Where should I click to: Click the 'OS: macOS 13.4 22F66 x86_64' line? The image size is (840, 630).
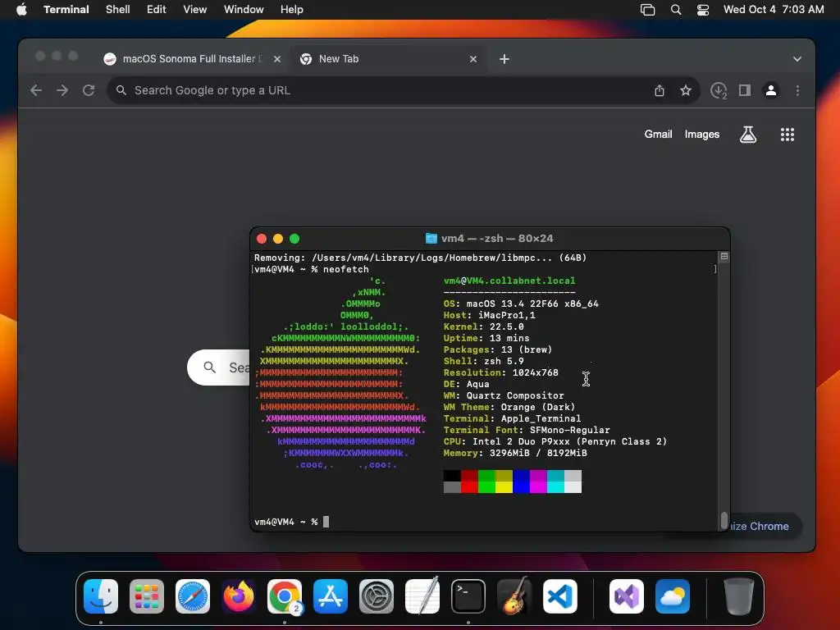tap(521, 304)
